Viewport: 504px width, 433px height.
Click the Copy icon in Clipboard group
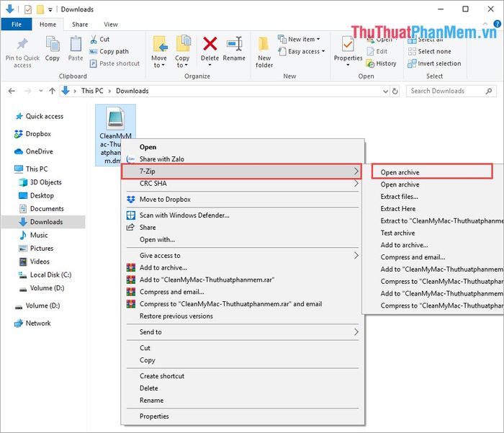tap(53, 45)
